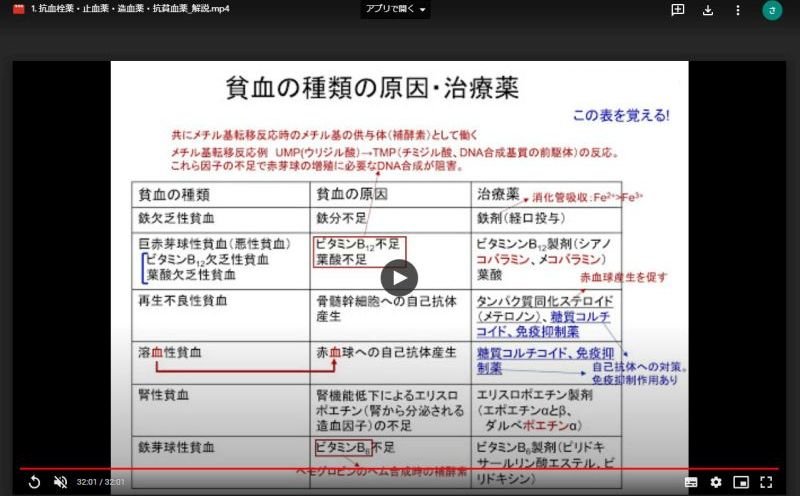This screenshot has width=800, height=496.
Task: Enable picture-in-picture mode
Action: coord(741,482)
